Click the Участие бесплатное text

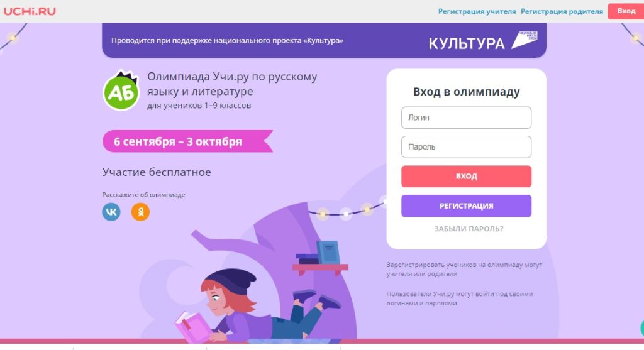[x=157, y=172]
